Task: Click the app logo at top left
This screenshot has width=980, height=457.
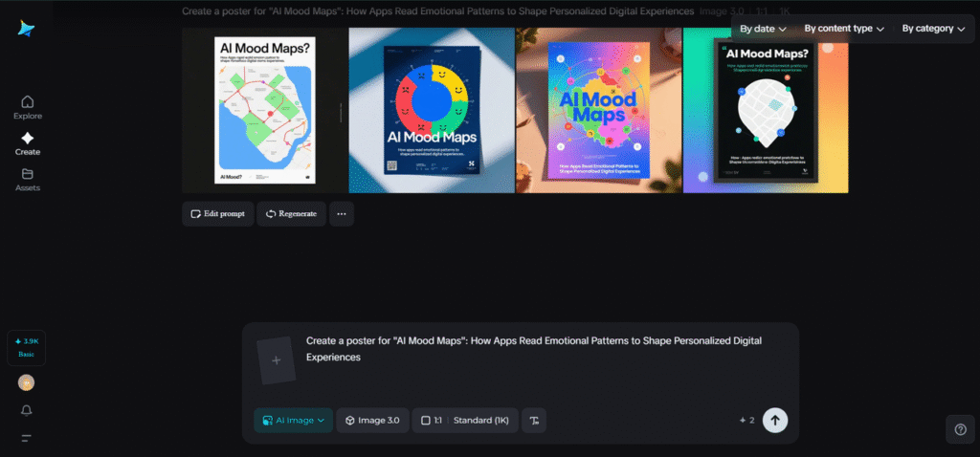Action: 26,29
